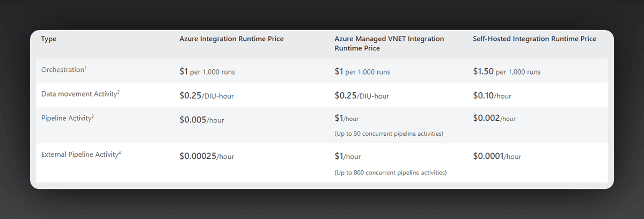Select the Data movement Activity row label

[78, 93]
